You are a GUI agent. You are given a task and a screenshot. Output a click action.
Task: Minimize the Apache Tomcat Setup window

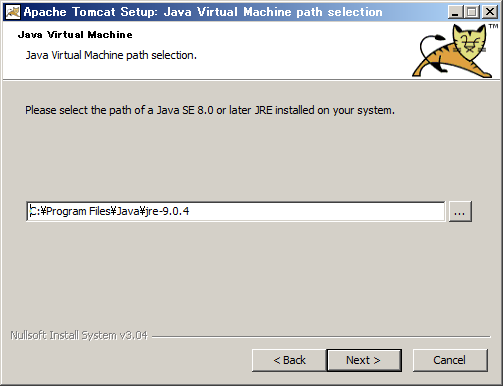pos(455,12)
